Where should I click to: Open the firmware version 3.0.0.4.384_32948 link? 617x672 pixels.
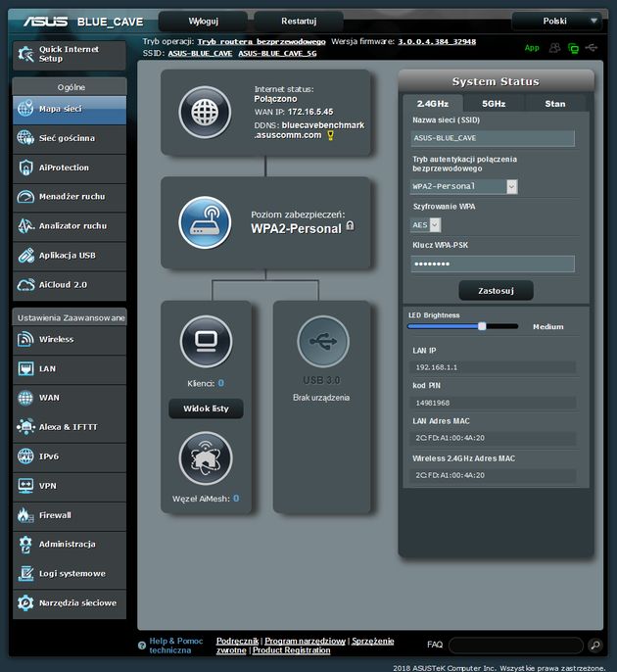[437, 41]
